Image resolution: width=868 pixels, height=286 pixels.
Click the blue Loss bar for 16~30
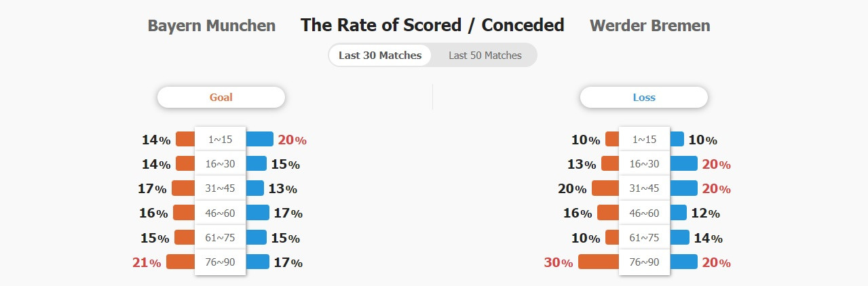[x=683, y=163]
